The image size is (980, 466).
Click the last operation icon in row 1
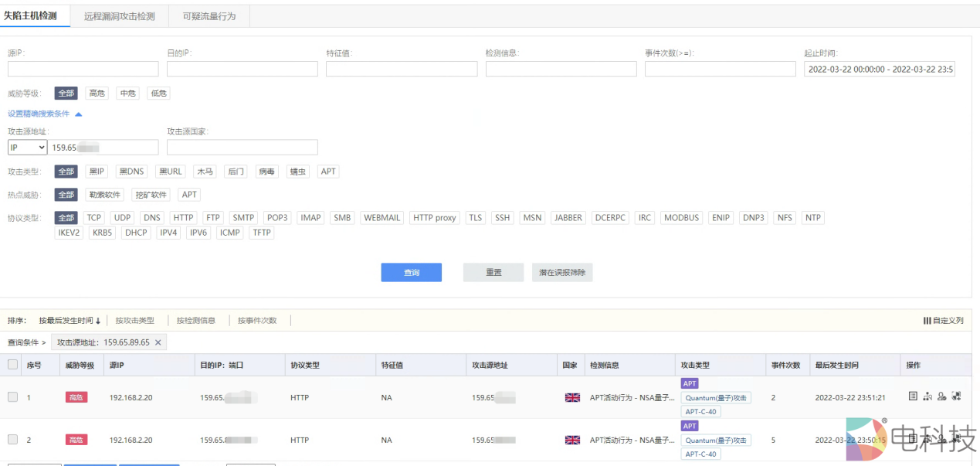click(x=956, y=396)
